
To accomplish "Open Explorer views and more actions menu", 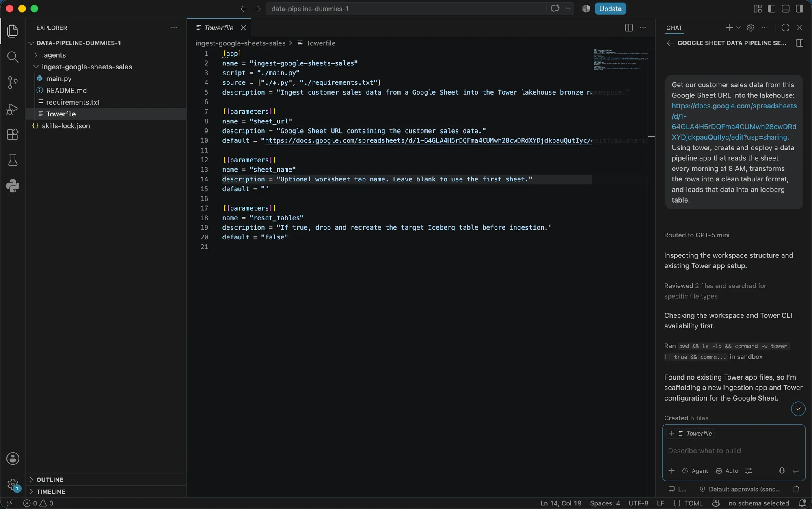I will pyautogui.click(x=174, y=28).
